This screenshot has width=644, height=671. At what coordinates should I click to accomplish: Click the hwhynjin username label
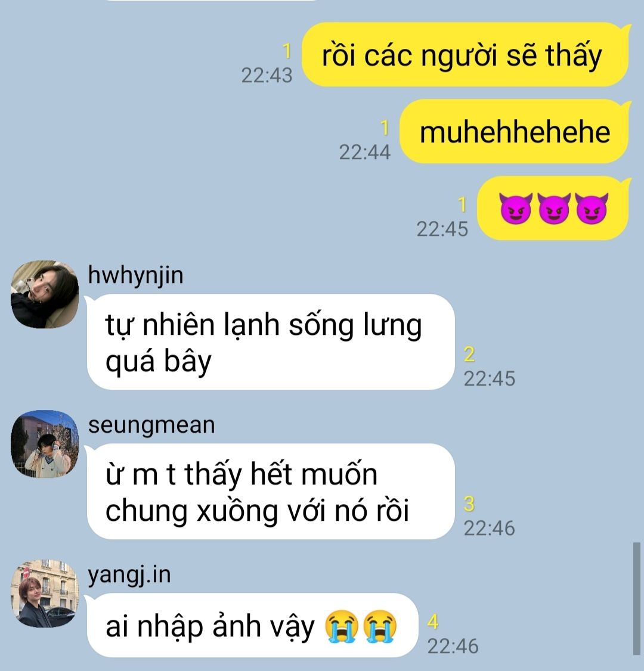click(x=136, y=275)
